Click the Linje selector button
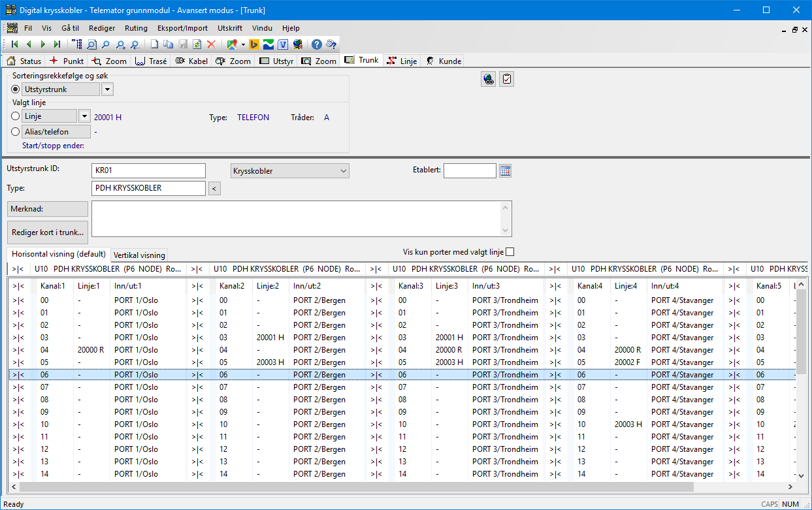 (x=50, y=116)
